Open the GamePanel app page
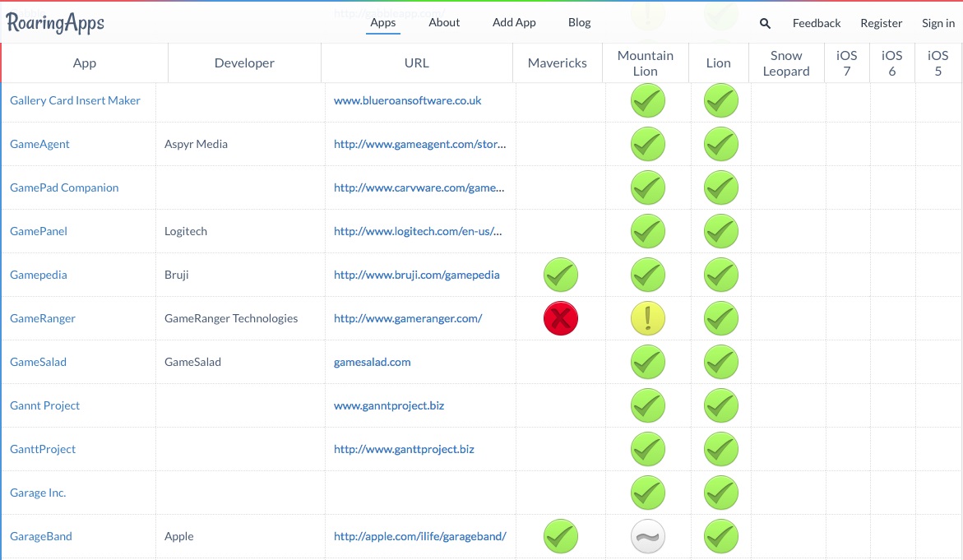 click(x=38, y=231)
